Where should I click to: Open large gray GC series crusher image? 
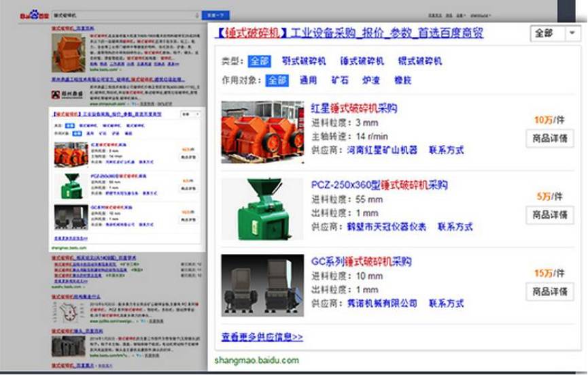tap(262, 285)
